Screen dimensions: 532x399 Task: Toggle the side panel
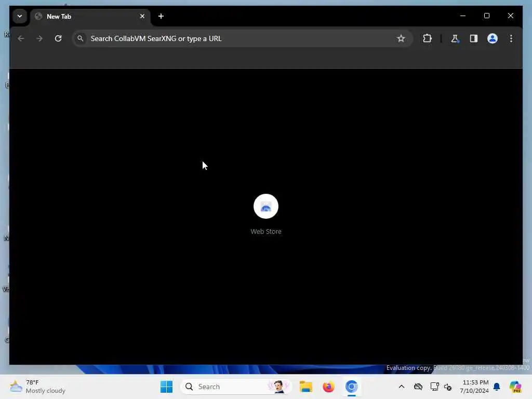[474, 38]
